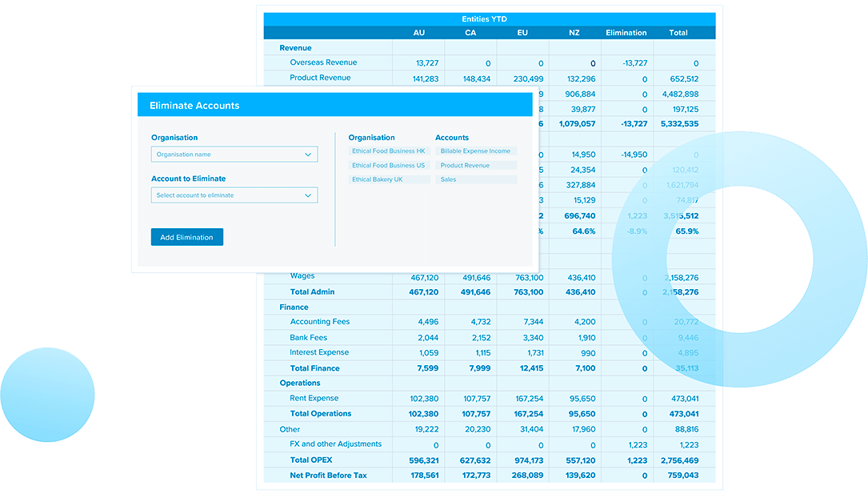Image resolution: width=868 pixels, height=498 pixels.
Task: Click the Wages row label
Action: click(302, 275)
